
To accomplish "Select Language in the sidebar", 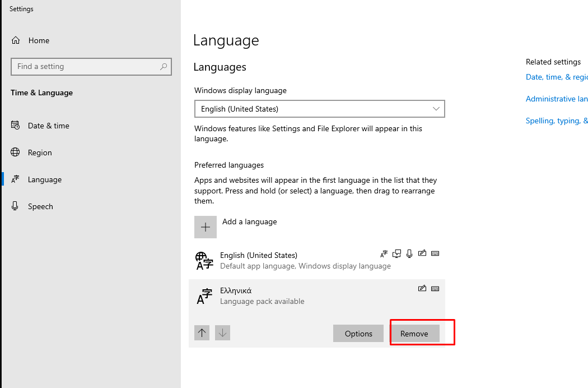I will point(44,179).
